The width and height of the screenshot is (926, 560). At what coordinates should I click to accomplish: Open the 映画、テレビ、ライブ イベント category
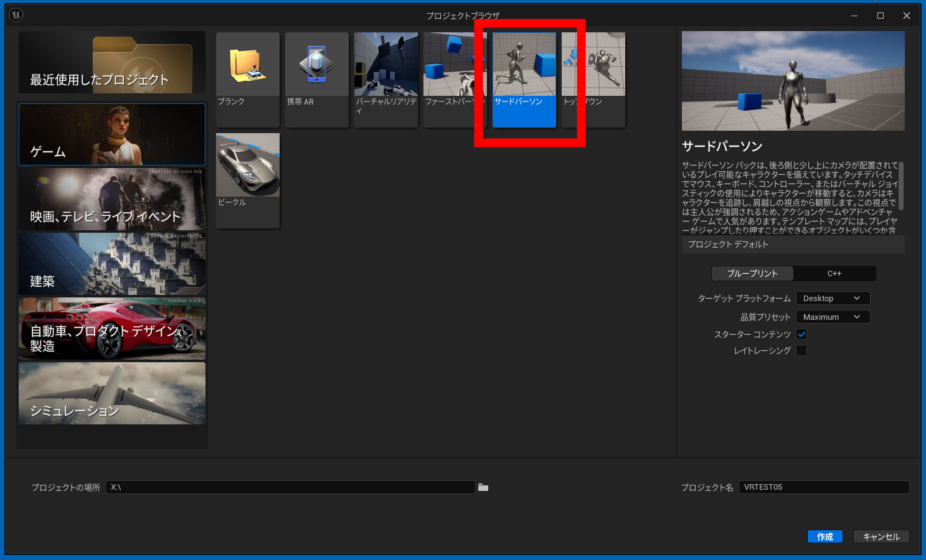coord(112,199)
